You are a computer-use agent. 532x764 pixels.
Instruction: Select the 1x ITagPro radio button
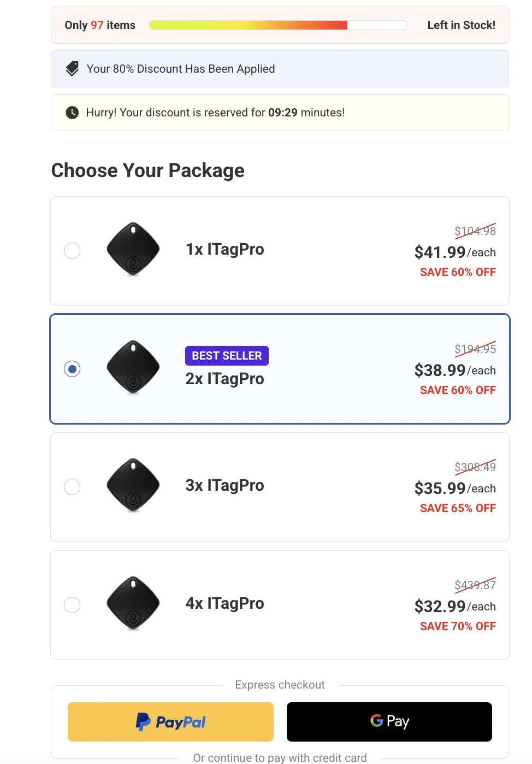pyautogui.click(x=72, y=251)
